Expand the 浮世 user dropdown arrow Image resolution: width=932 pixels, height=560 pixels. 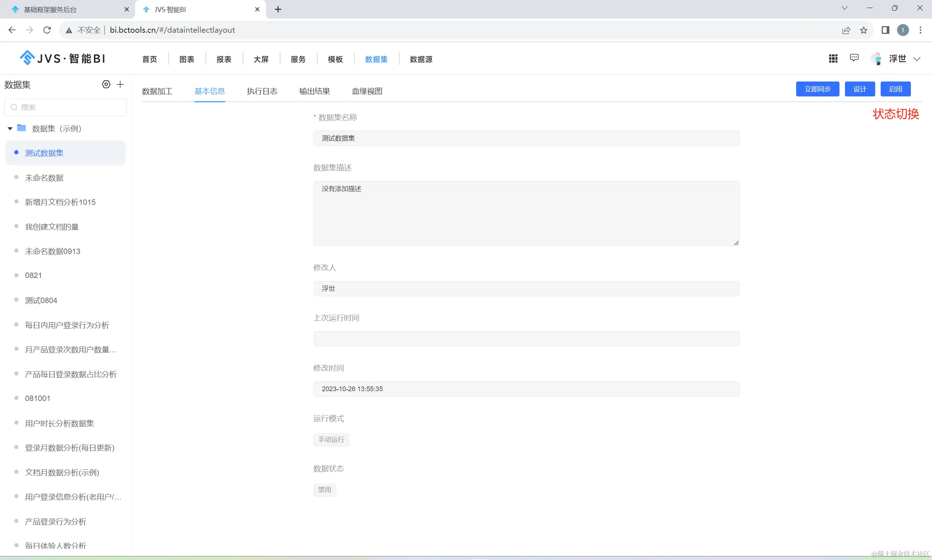916,59
